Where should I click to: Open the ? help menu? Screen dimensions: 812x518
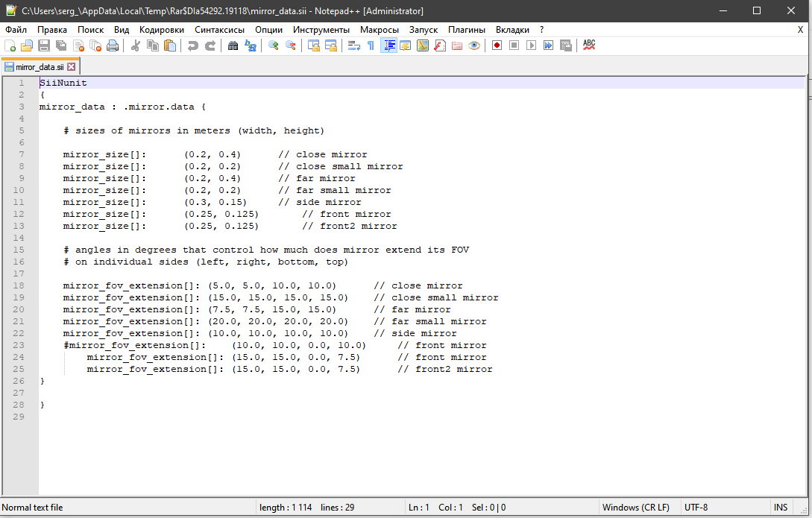[x=541, y=30]
